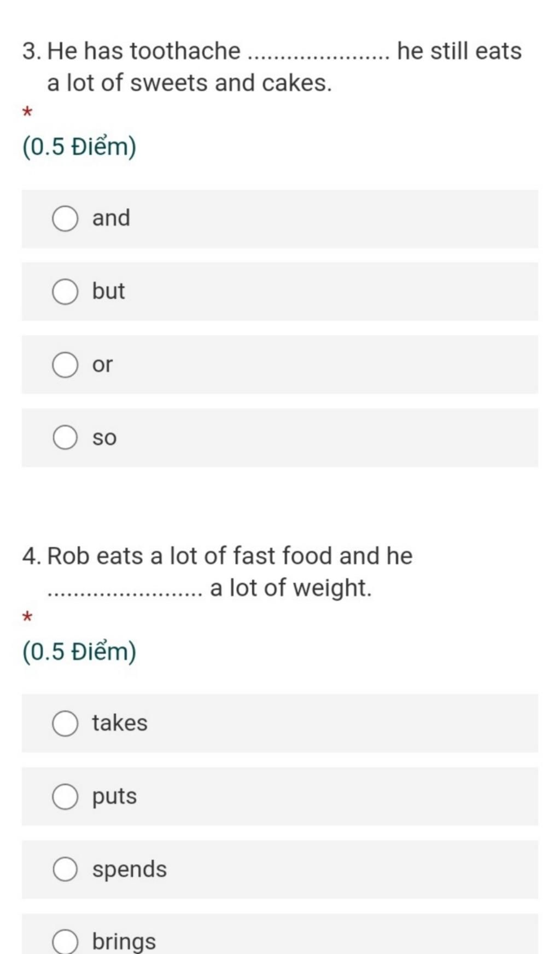The image size is (560, 954).
Task: Choose the 'but' answer option
Action: click(65, 292)
